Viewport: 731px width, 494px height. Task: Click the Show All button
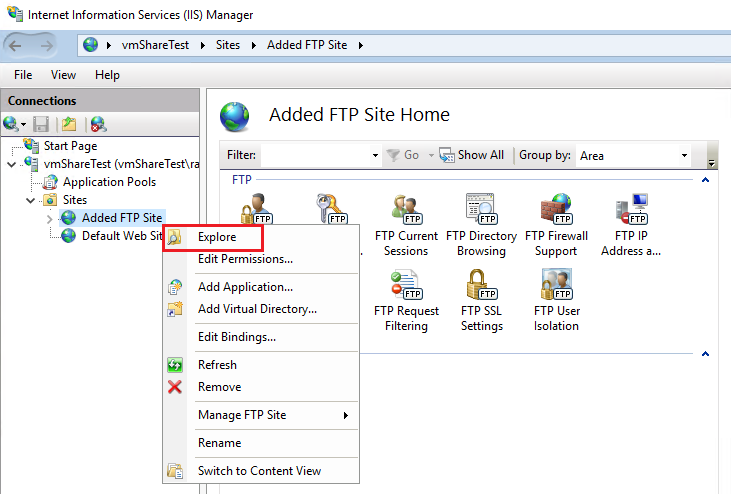tap(472, 155)
